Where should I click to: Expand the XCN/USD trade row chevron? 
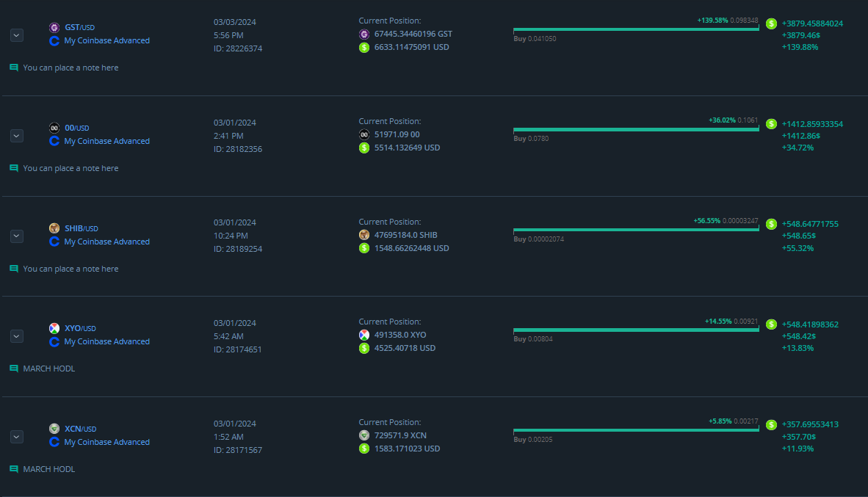click(17, 437)
